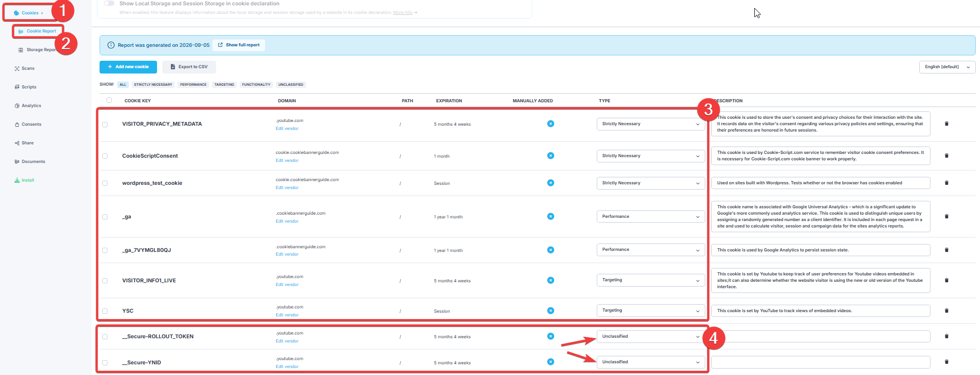Click manually-added X icon for wordpress_test_cookie

[x=550, y=183]
